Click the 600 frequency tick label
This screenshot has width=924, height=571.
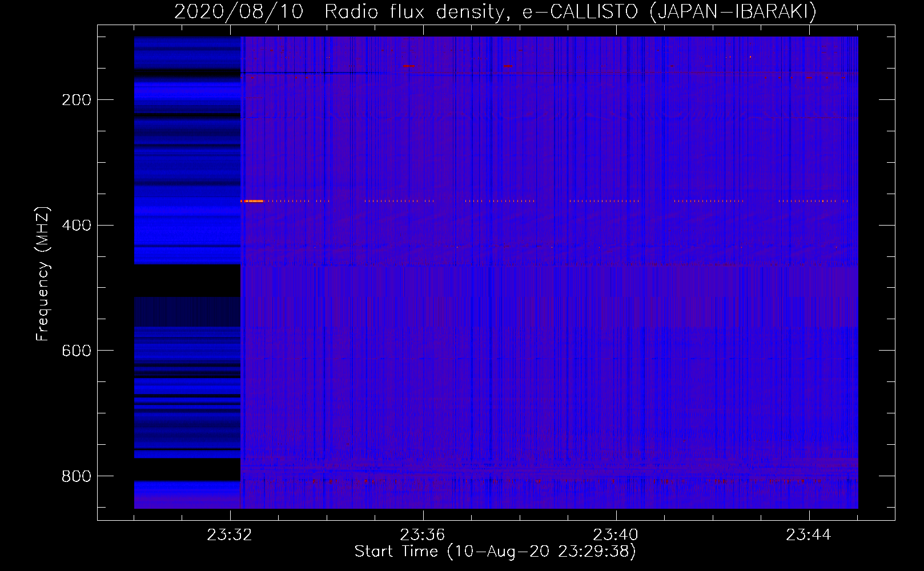click(x=77, y=350)
